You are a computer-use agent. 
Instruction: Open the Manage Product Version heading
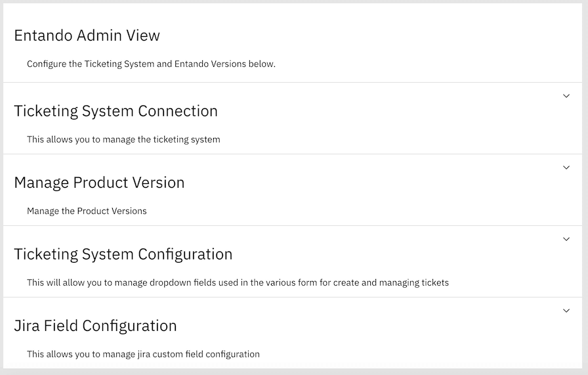pos(99,183)
